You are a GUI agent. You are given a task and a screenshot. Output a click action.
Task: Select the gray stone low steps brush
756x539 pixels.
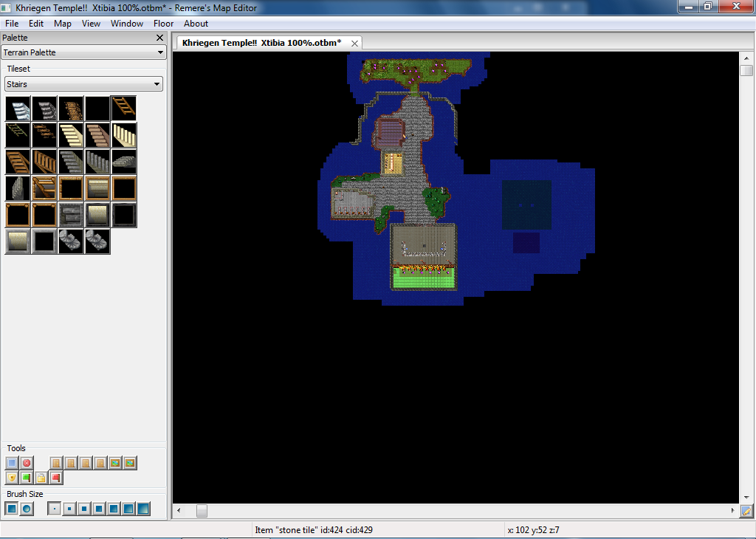(x=124, y=162)
